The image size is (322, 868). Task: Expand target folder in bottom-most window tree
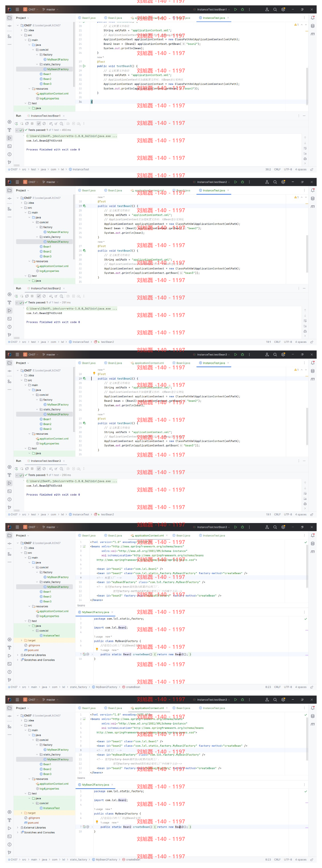coord(21,813)
